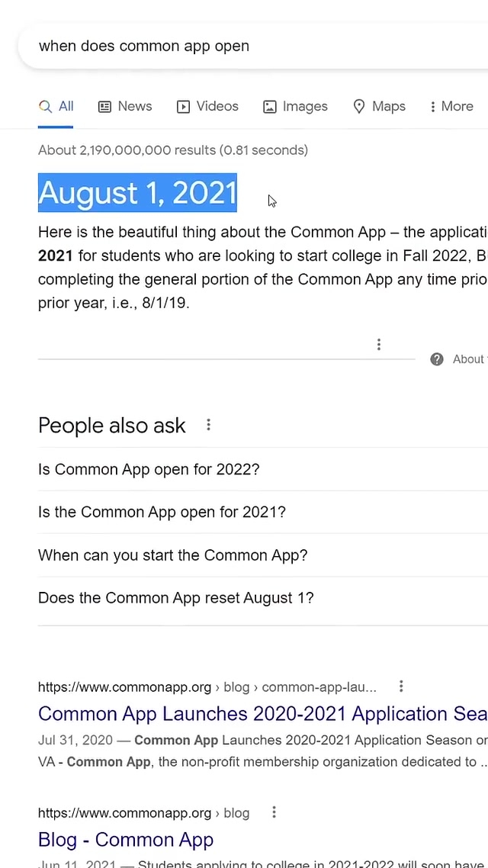
Task: Expand 'Is Common App open for 2022?'
Action: [x=263, y=469]
